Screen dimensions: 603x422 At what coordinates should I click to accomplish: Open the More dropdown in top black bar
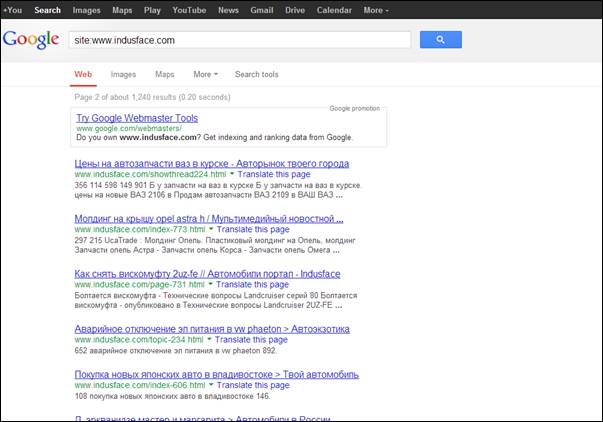376,10
